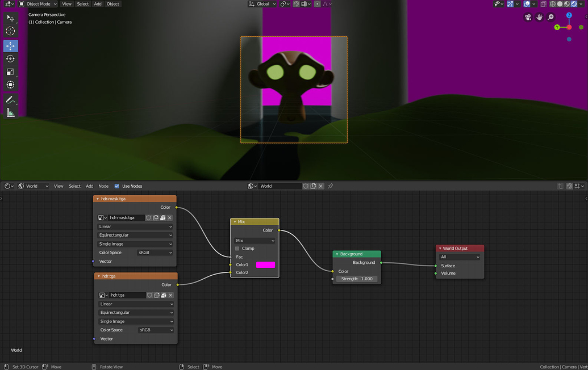Open the Add menu in the node editor
Screen dimensions: 588x370
tap(89, 186)
